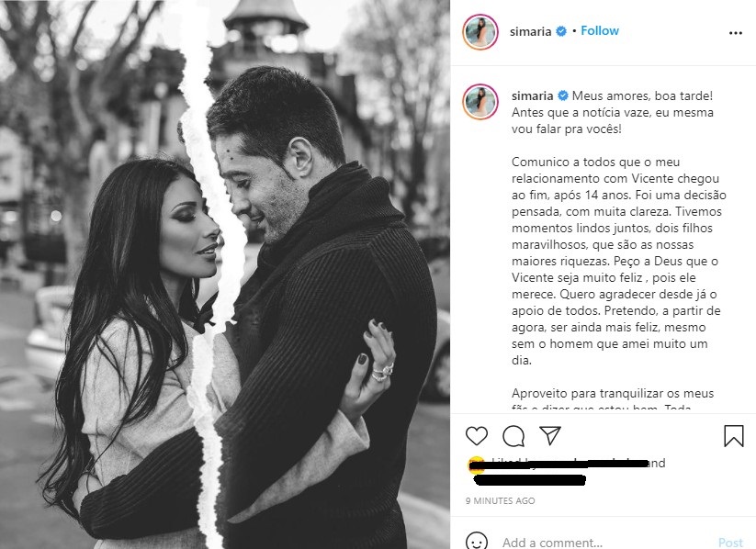Click the verified badge beside header username

click(561, 31)
